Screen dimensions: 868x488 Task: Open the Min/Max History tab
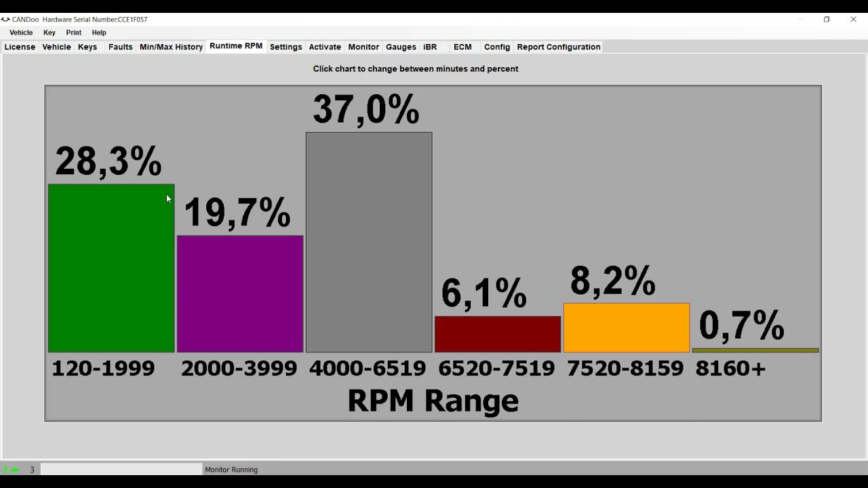click(171, 47)
